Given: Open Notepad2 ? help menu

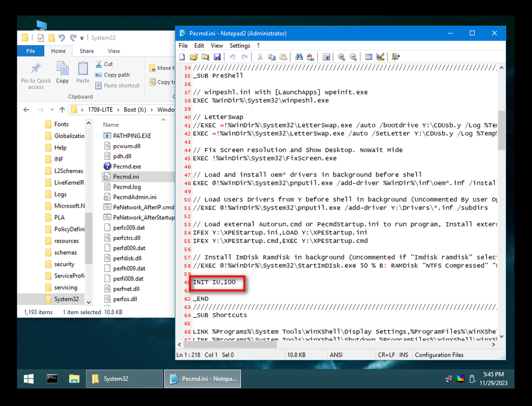Looking at the screenshot, I should pyautogui.click(x=258, y=46).
